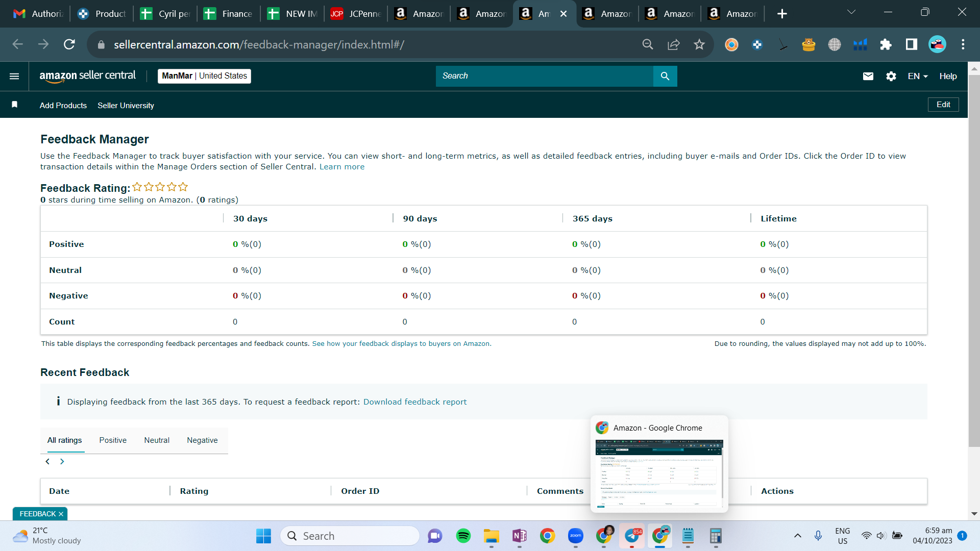The height and width of the screenshot is (551, 980).
Task: Open the Seller Central hamburger menu
Action: point(14,77)
